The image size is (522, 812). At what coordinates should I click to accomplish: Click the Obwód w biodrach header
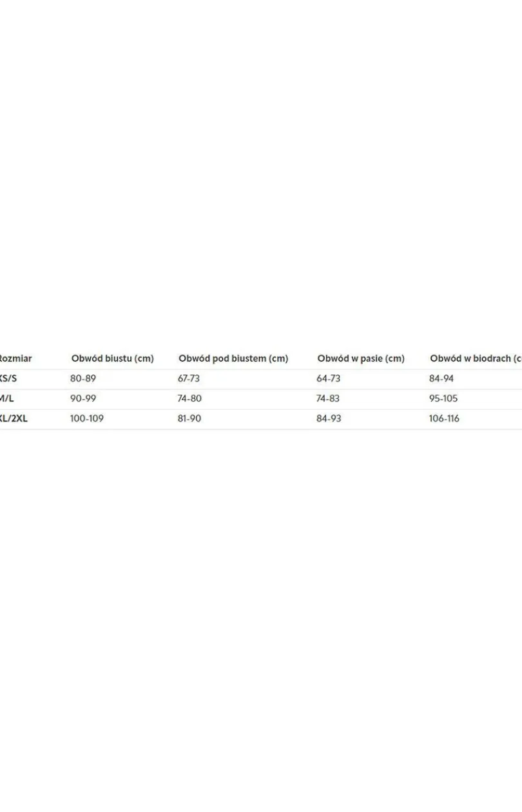(476, 358)
